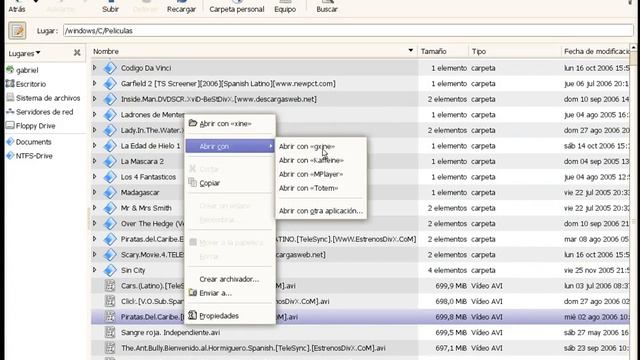
Task: Close the Lugares side panel
Action: (x=77, y=53)
